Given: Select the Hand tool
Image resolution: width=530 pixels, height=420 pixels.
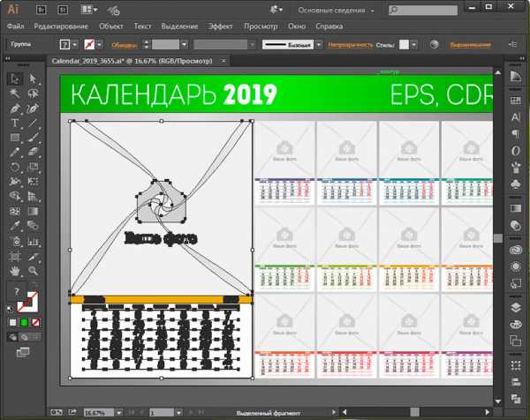Looking at the screenshot, I should (15, 270).
